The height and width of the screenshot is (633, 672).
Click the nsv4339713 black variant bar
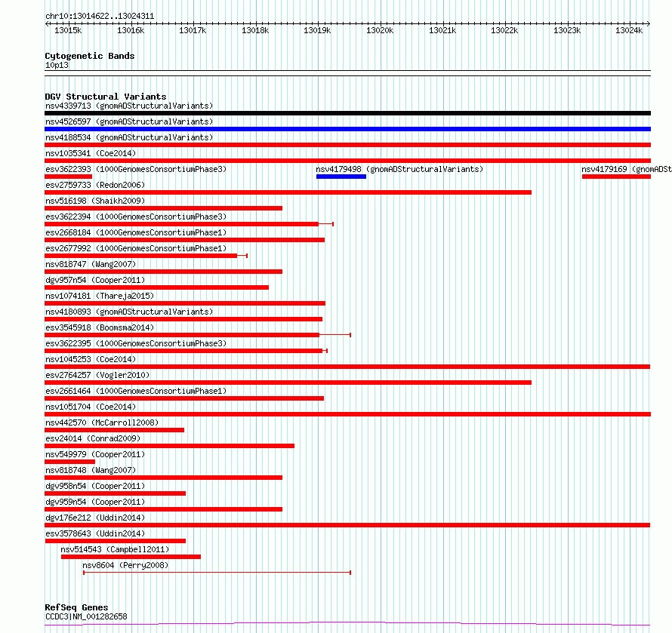[x=347, y=113]
